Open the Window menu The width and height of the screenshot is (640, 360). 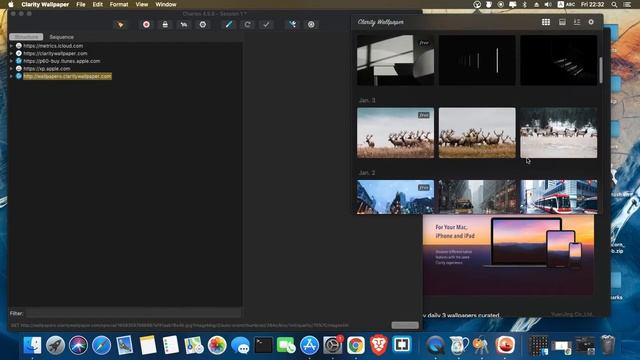166,4
